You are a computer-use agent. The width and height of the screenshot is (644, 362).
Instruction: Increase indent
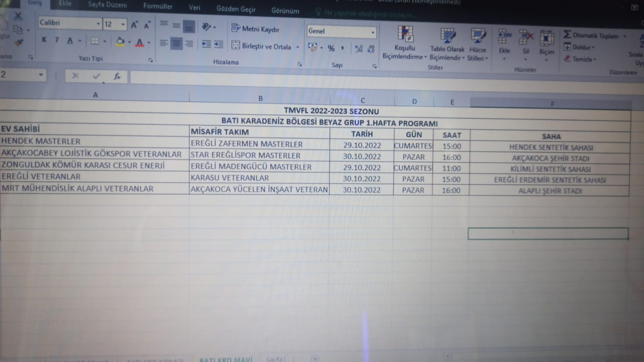pos(219,44)
